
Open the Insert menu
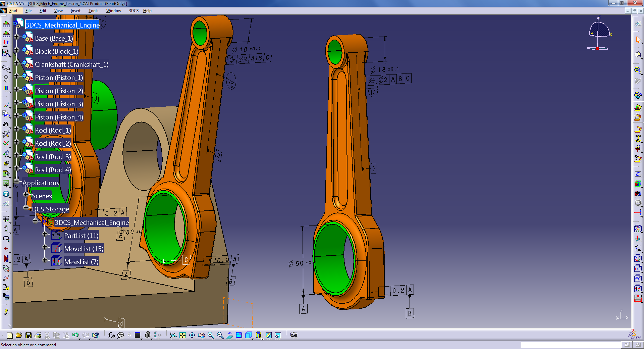(x=75, y=11)
